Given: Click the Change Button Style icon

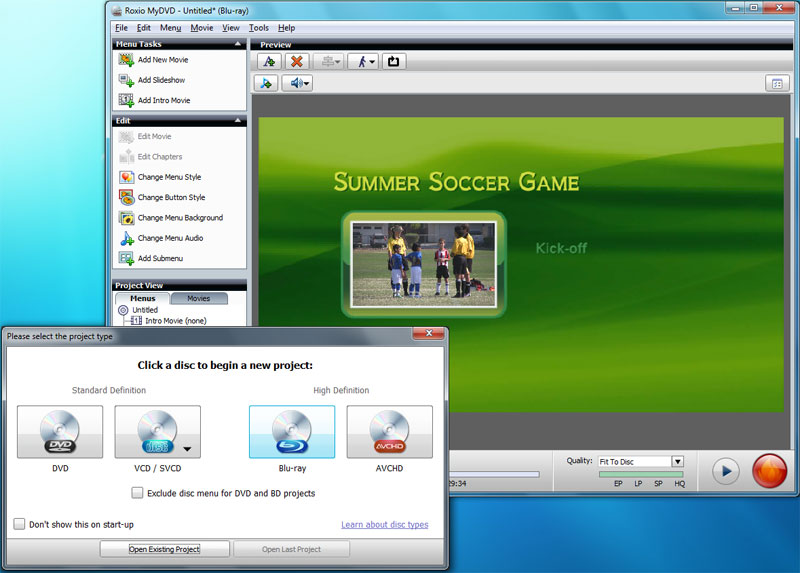Looking at the screenshot, I should (127, 197).
